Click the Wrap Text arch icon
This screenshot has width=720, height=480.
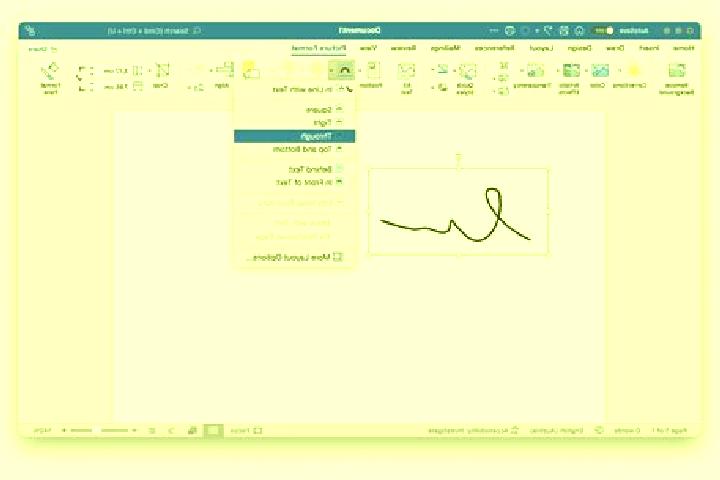tap(345, 70)
